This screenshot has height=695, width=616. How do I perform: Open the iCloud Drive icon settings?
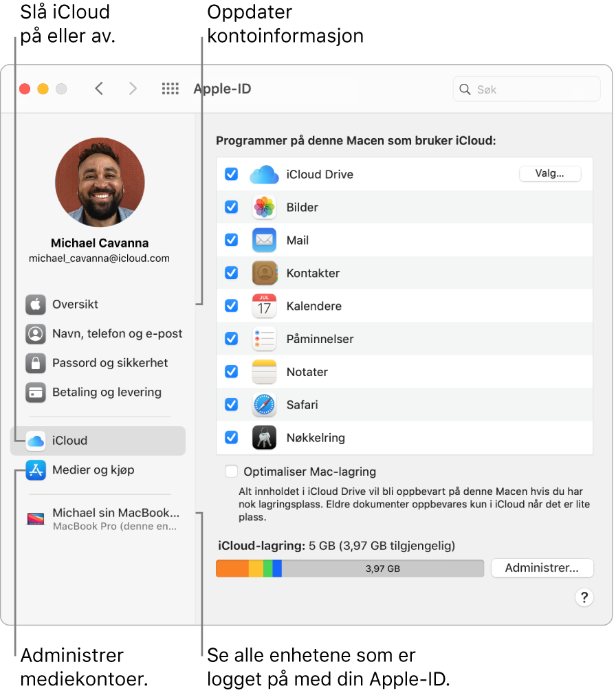click(263, 174)
